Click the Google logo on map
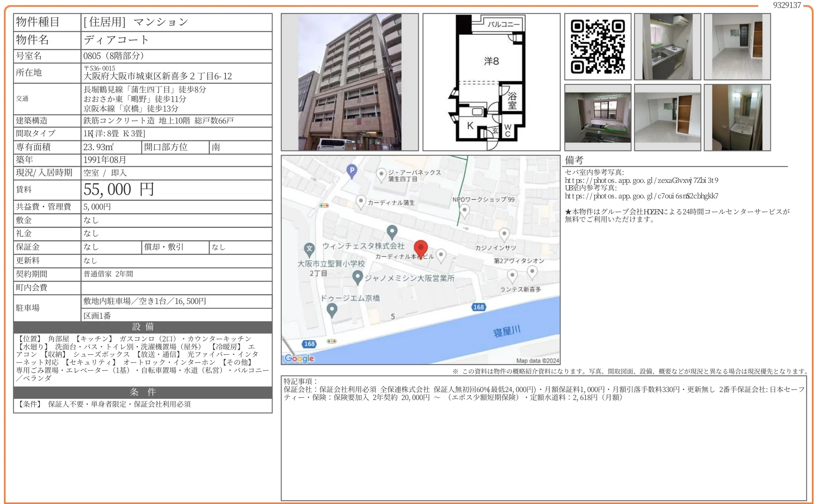The image size is (819, 504). pyautogui.click(x=300, y=358)
